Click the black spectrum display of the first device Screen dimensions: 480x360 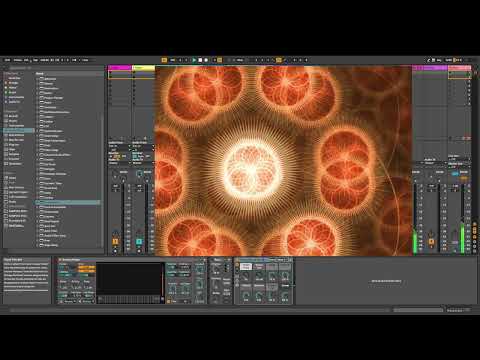click(x=129, y=279)
